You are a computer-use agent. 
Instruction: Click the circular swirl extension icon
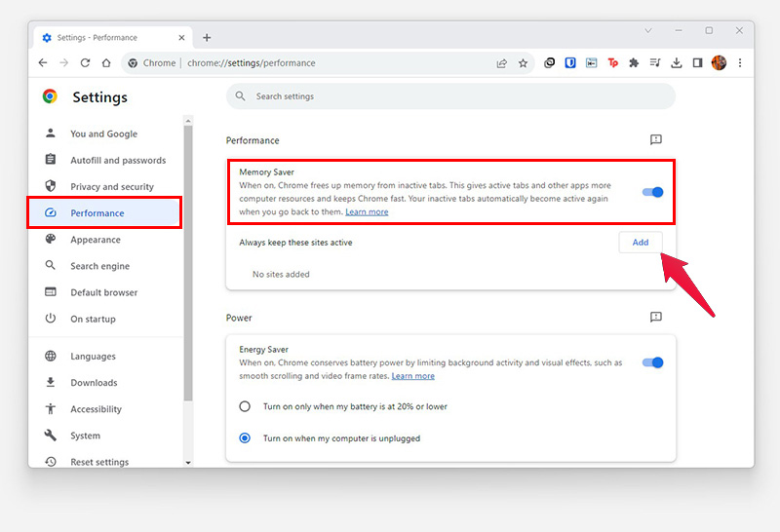pos(549,62)
